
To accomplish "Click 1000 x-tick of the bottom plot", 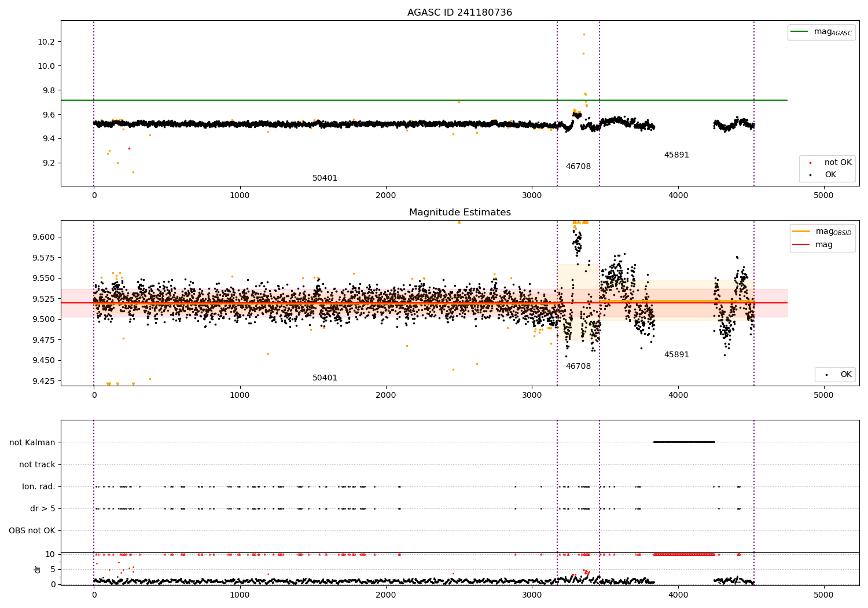I will [x=240, y=595].
